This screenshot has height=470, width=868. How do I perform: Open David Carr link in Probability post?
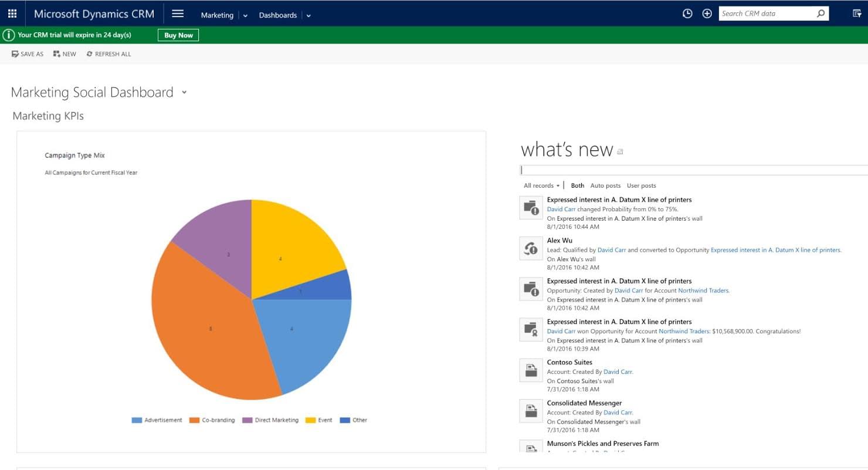coord(561,209)
